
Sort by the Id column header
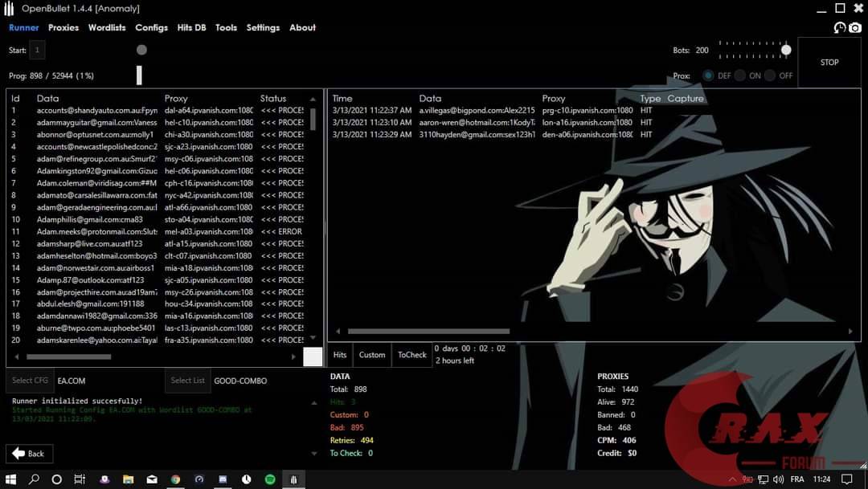point(15,99)
